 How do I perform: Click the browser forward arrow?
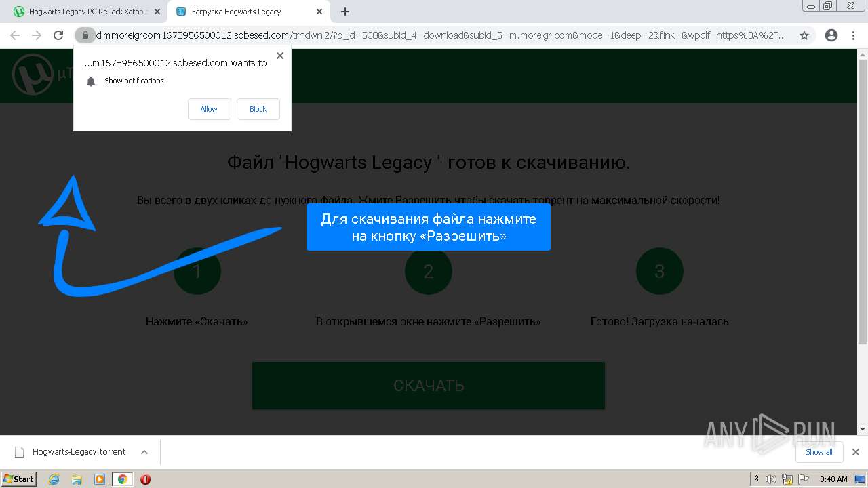click(37, 35)
